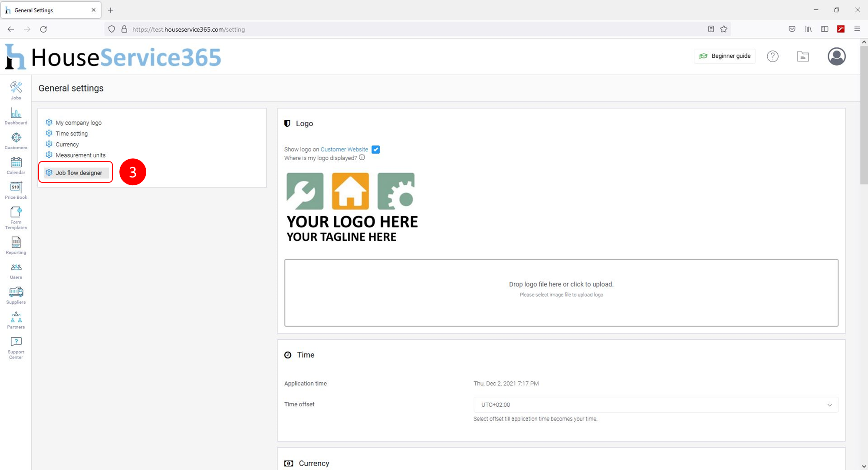Click the page vertical scrollbar thumb
The image size is (868, 470).
[864, 115]
